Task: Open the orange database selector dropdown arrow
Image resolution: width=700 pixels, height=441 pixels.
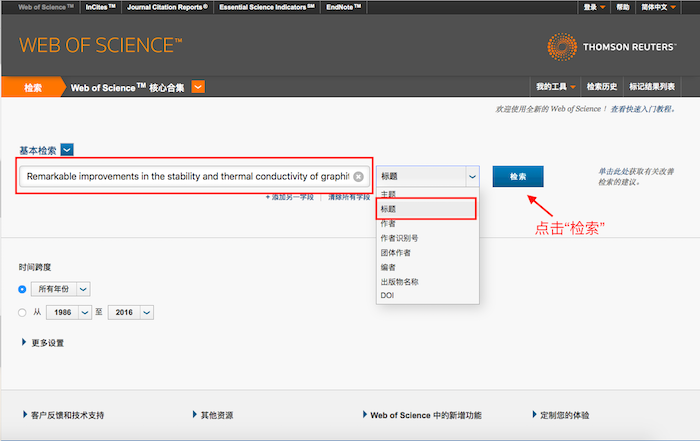Action: (198, 87)
